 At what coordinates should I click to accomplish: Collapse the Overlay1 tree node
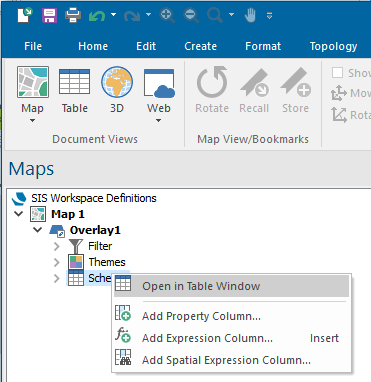[37, 230]
